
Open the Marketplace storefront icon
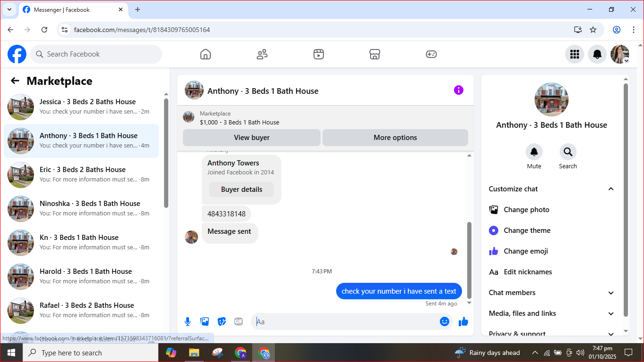pyautogui.click(x=375, y=54)
